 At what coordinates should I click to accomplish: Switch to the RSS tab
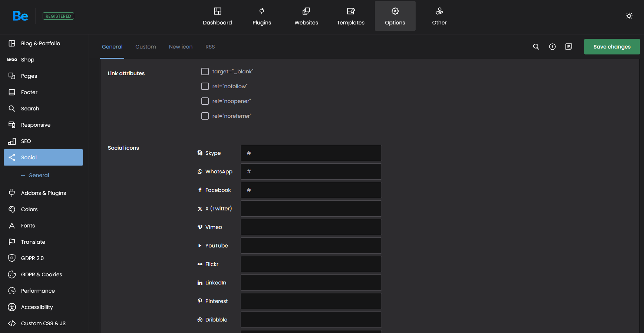pos(210,47)
